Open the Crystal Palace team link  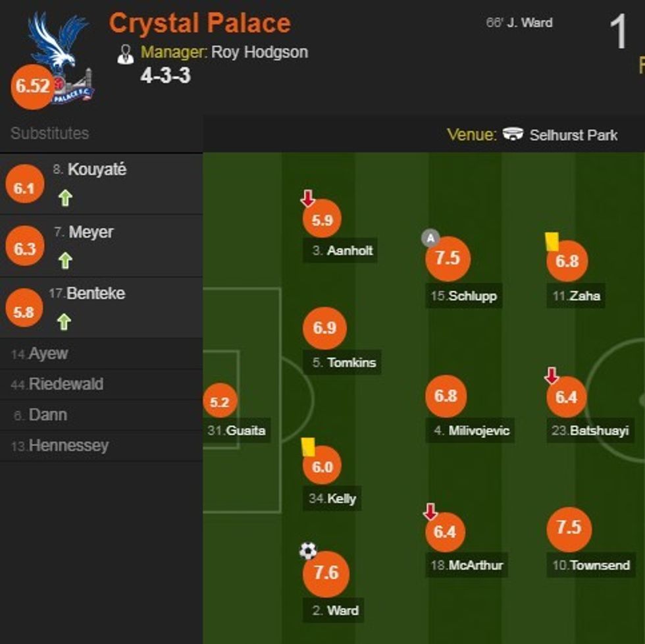pyautogui.click(x=199, y=24)
